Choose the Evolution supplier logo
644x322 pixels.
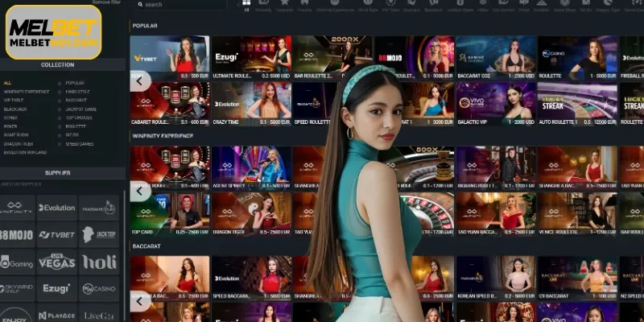click(56, 208)
